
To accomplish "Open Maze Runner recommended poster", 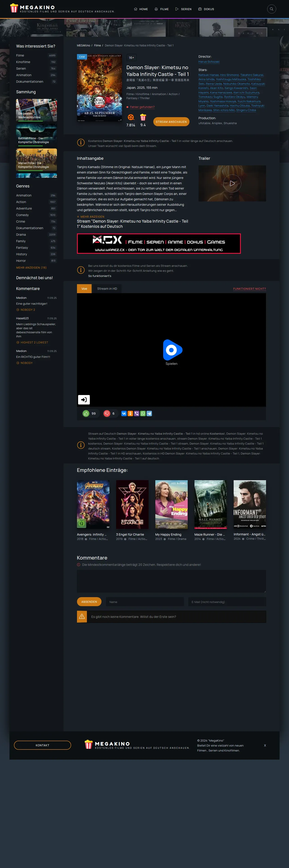I will [x=211, y=505].
